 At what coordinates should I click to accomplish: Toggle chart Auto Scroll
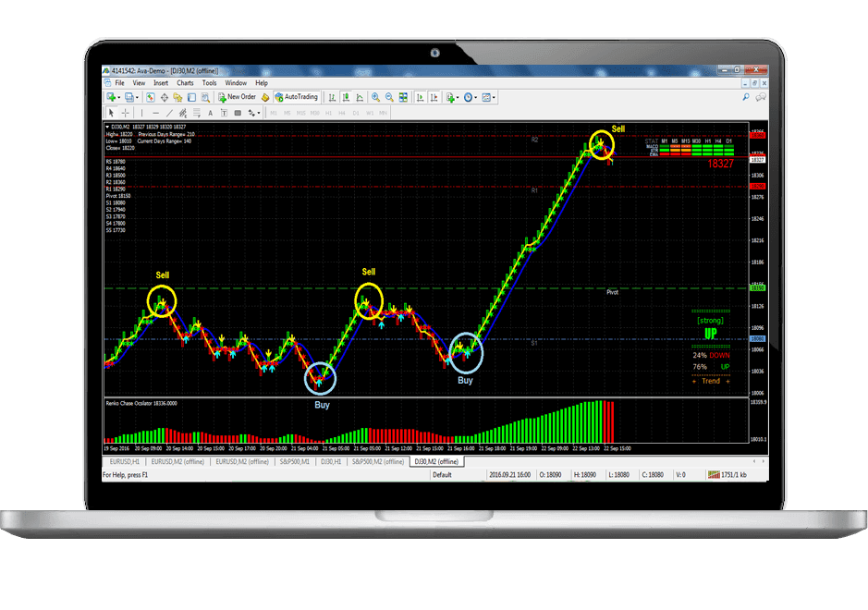coord(421,97)
